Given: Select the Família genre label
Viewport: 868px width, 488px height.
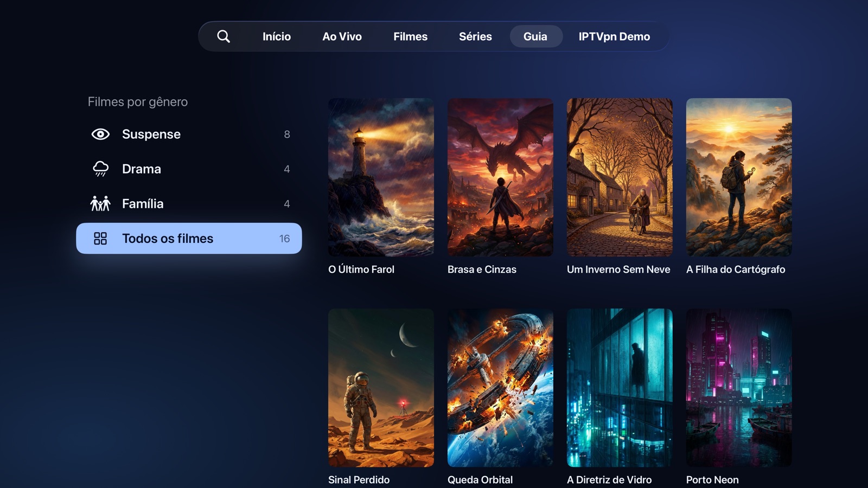Looking at the screenshot, I should coord(143,203).
